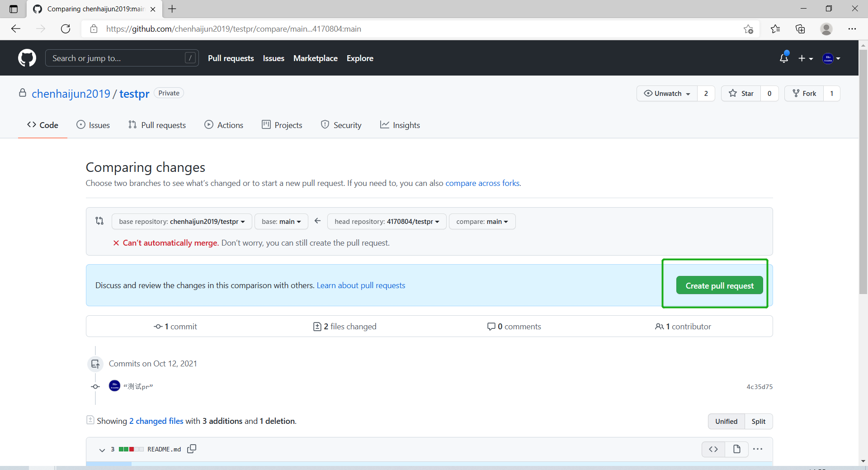Focus the Search or jump to field
The width and height of the screenshot is (868, 470).
tap(122, 58)
